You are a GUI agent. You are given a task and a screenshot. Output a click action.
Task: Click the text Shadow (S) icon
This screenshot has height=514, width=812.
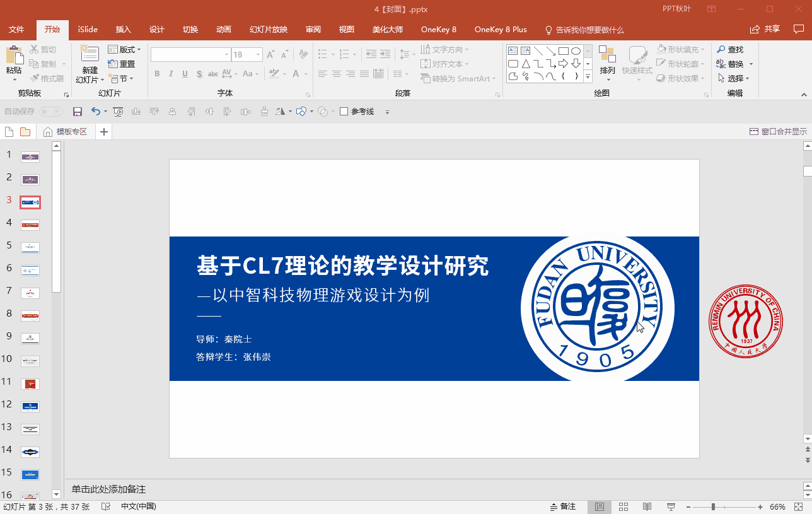coord(199,74)
